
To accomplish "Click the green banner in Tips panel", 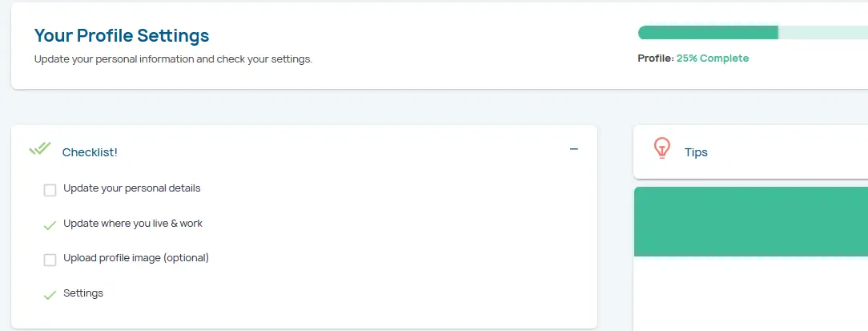I will pos(750,221).
